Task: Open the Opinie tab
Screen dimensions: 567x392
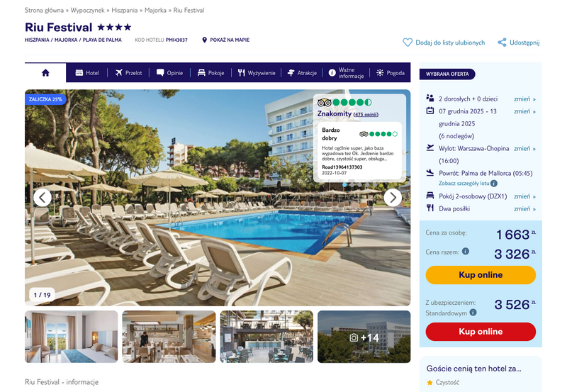Action: tap(169, 73)
